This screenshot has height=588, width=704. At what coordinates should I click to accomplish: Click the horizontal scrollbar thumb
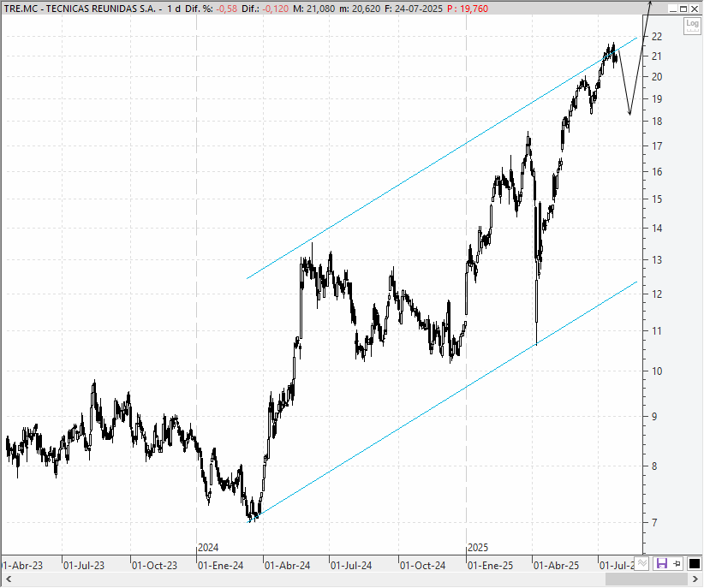click(x=647, y=579)
